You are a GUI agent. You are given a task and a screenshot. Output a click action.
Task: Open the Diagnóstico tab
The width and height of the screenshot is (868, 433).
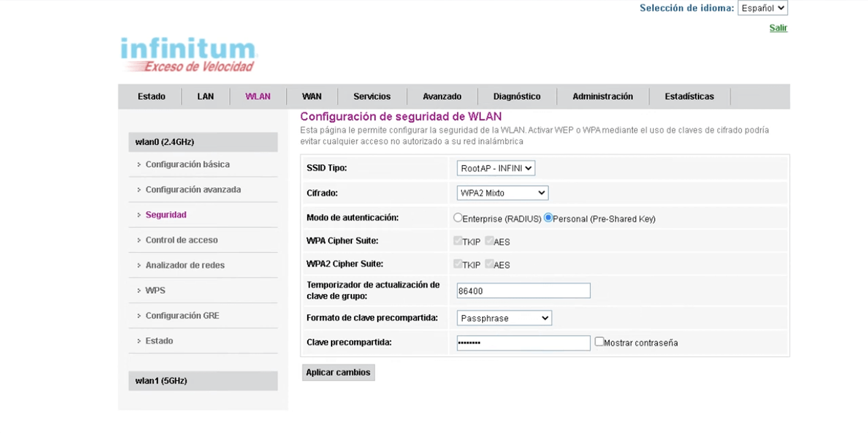(x=517, y=97)
